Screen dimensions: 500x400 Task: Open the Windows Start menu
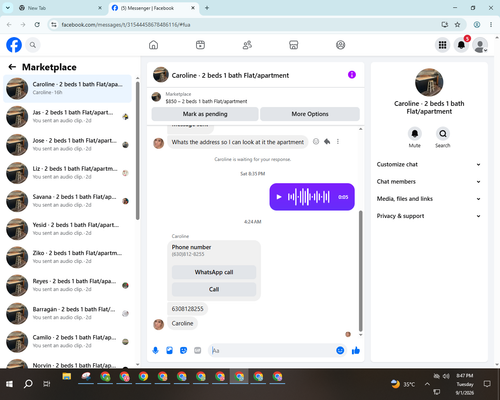coord(9,384)
